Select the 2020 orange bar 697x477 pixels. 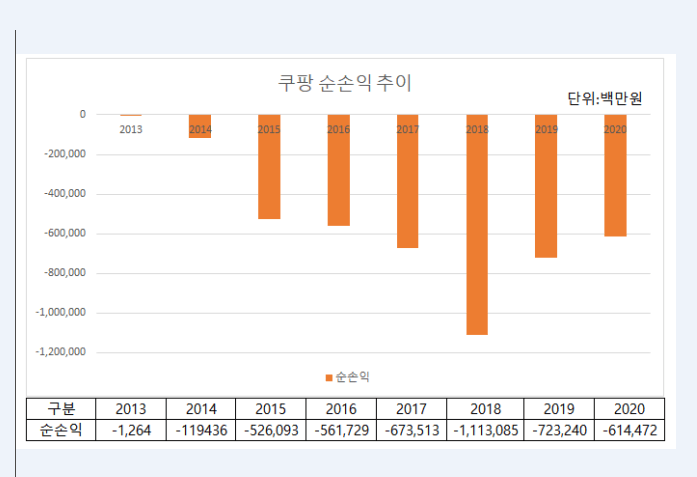coord(615,176)
